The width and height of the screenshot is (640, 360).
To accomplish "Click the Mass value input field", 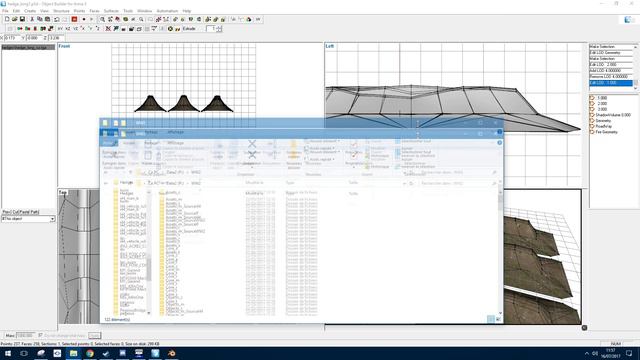I will [x=25, y=336].
